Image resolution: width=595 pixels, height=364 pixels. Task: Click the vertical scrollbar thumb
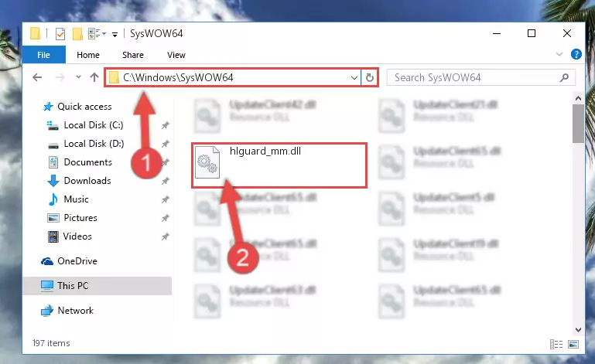click(x=578, y=124)
